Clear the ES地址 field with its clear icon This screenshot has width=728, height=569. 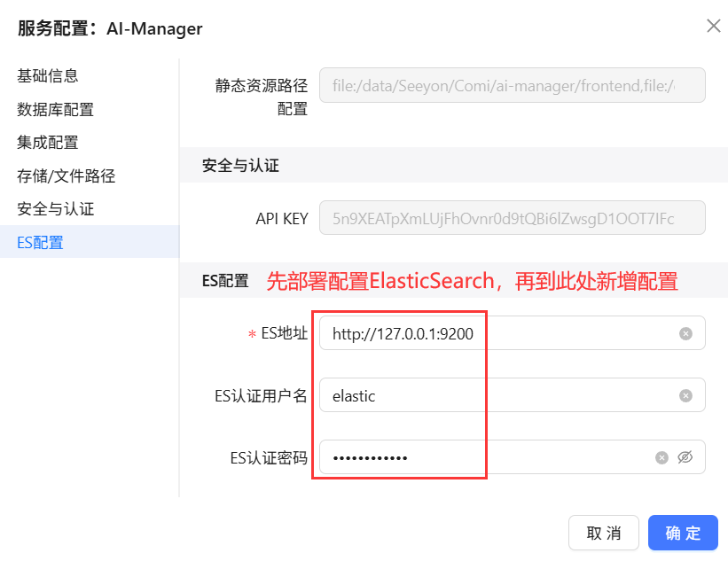point(685,334)
